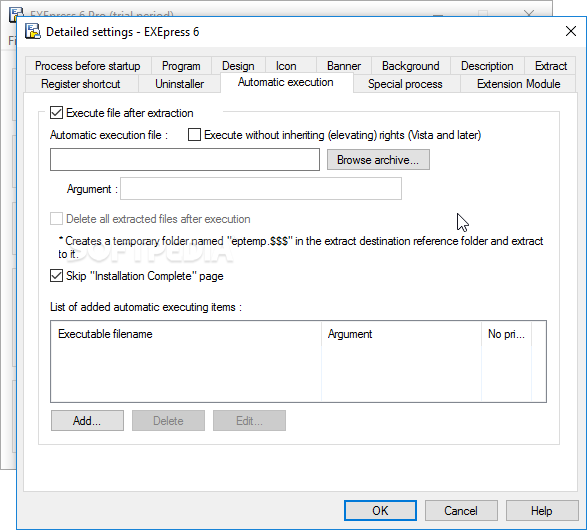Screen dimensions: 587x530
Task: Click the Browse archive button
Action: click(x=378, y=160)
